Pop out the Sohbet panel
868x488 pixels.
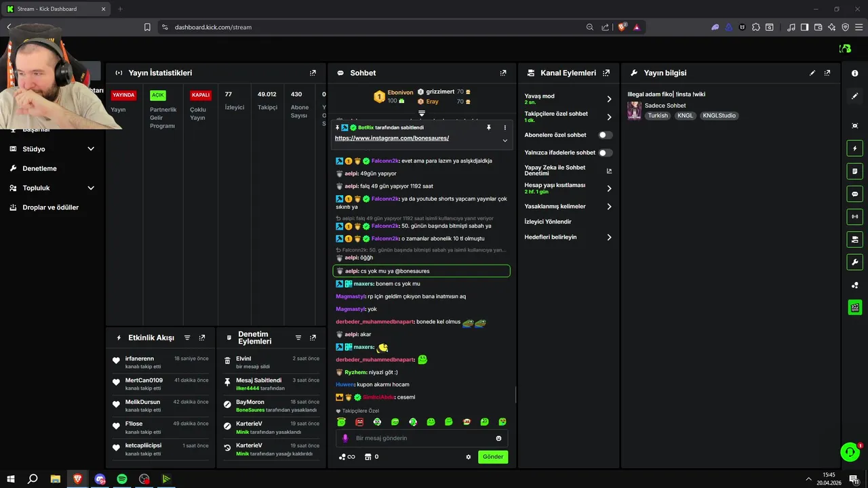(x=503, y=73)
